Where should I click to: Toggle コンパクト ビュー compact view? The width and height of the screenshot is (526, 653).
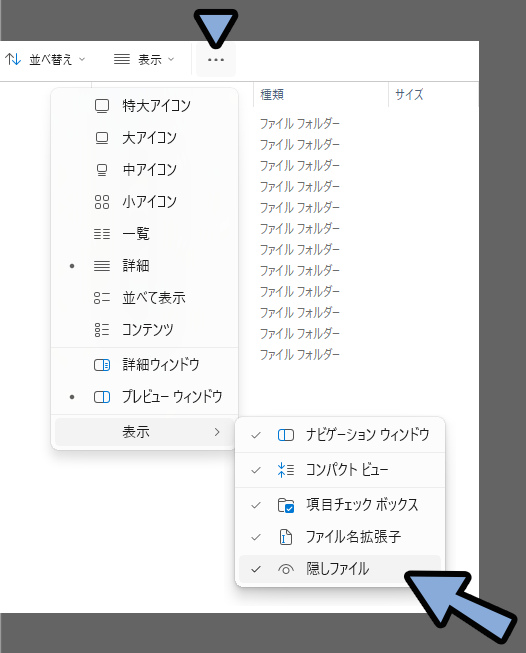(340, 470)
